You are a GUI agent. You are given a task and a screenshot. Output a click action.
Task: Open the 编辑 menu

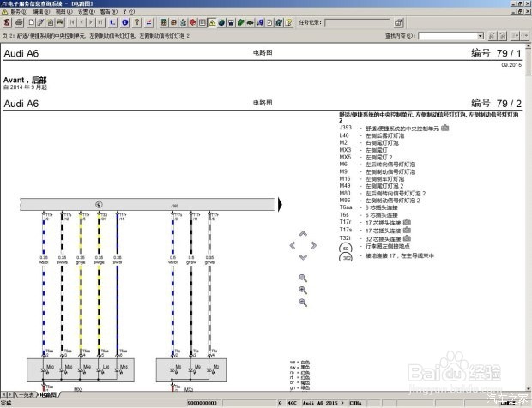[41, 11]
